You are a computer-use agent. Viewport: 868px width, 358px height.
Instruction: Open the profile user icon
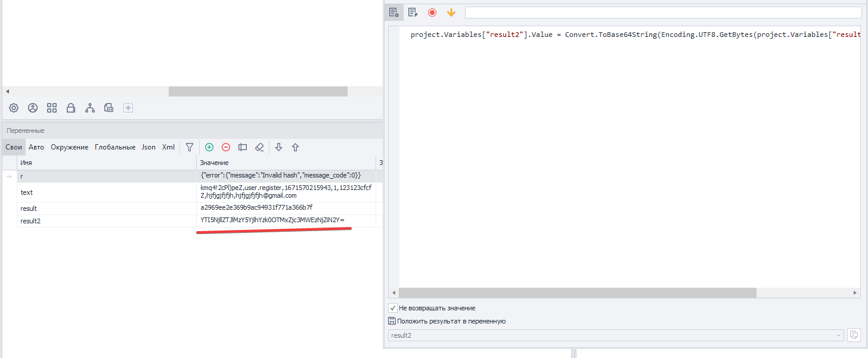point(33,108)
